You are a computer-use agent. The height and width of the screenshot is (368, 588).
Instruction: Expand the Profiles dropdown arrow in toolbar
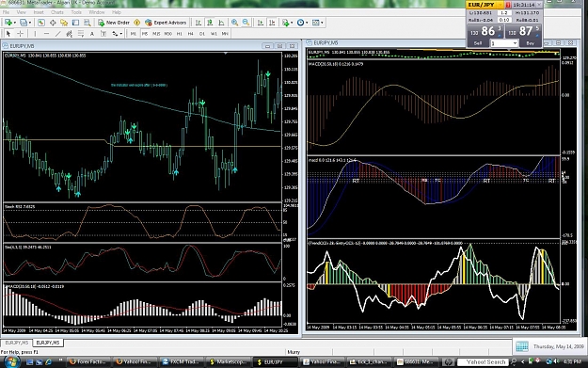click(30, 23)
